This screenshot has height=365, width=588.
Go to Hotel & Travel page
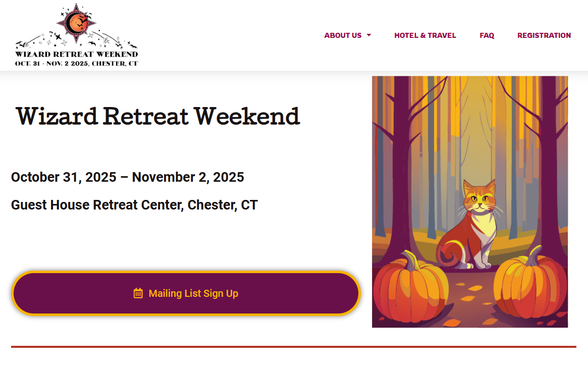pos(425,35)
